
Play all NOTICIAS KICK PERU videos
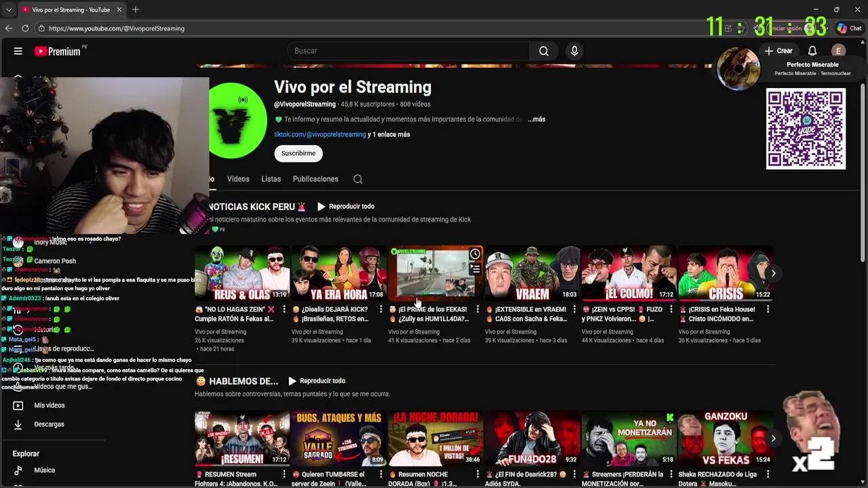tap(346, 206)
